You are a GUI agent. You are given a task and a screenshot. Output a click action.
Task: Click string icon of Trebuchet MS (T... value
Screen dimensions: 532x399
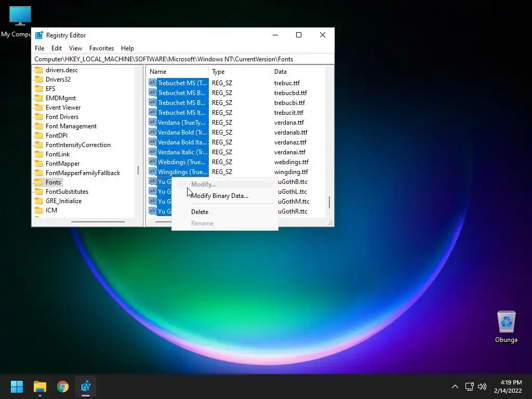click(152, 83)
